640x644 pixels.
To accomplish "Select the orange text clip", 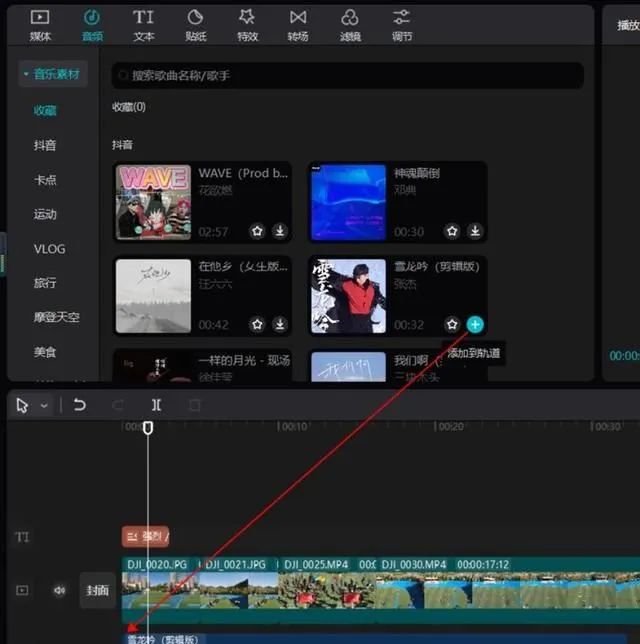I will 145,536.
